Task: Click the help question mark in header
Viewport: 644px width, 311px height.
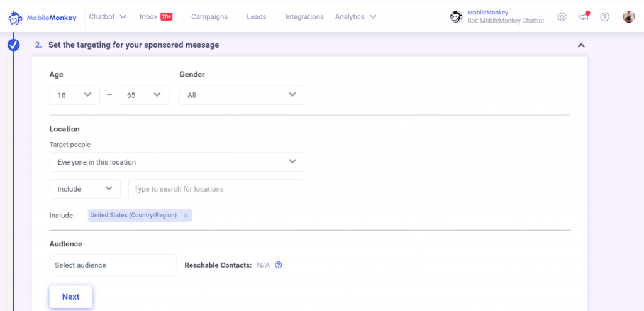Action: click(604, 17)
